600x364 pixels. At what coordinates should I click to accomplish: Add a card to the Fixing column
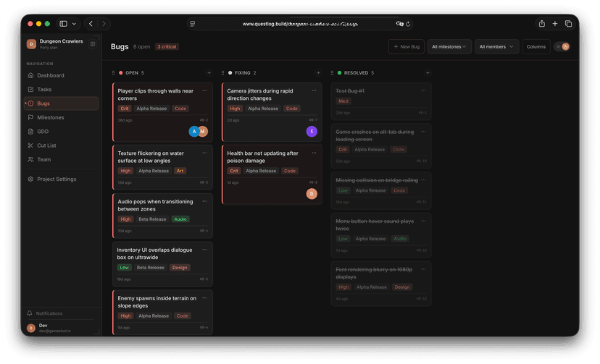[318, 73]
